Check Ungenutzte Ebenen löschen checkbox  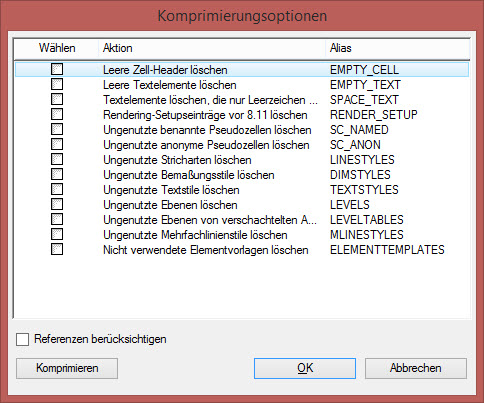[x=57, y=204]
